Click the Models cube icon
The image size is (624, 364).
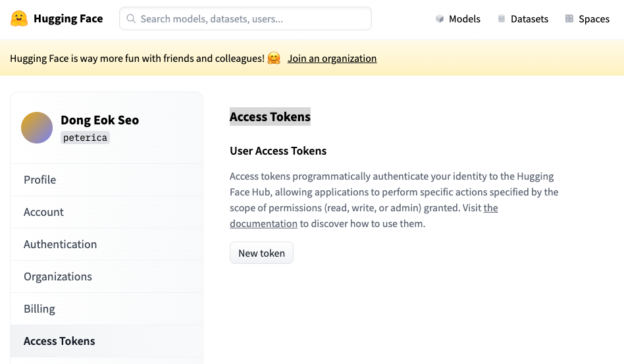tap(439, 18)
